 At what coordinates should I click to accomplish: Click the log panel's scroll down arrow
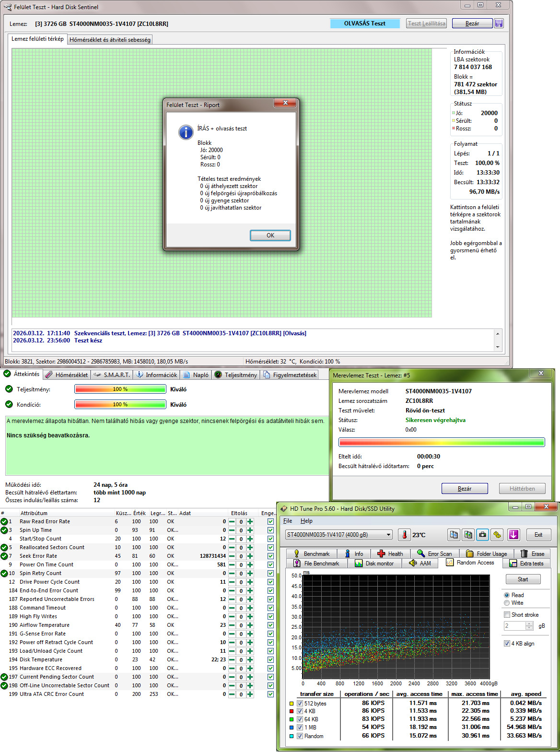498,347
